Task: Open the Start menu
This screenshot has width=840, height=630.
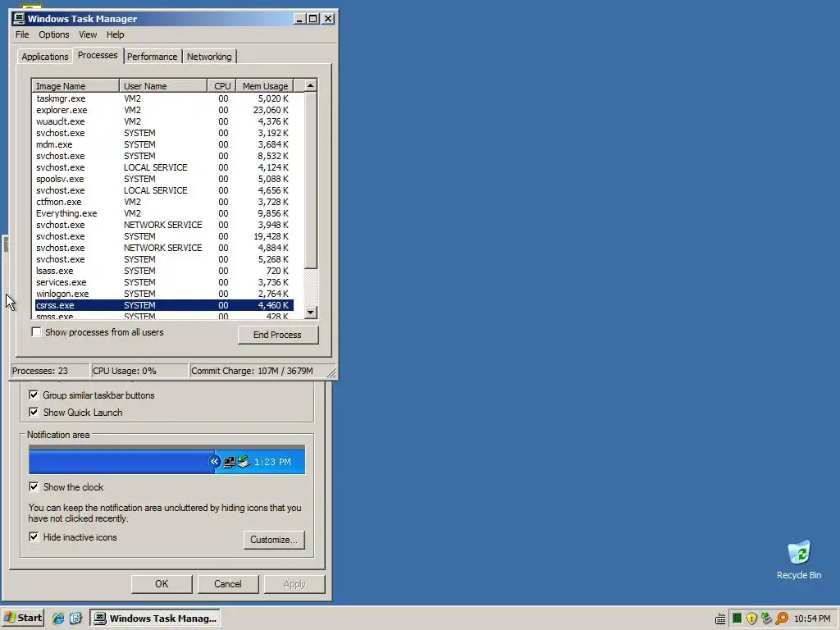Action: click(x=22, y=618)
